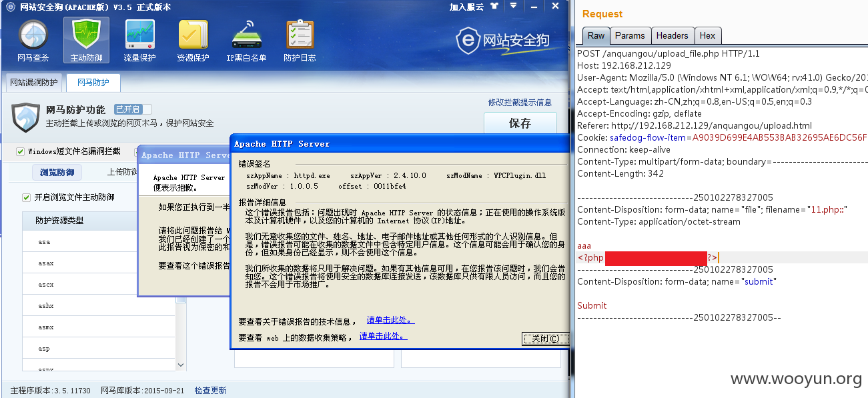Click the background Apache HTTP Server dialog title
868x398 pixels.
pos(185,155)
